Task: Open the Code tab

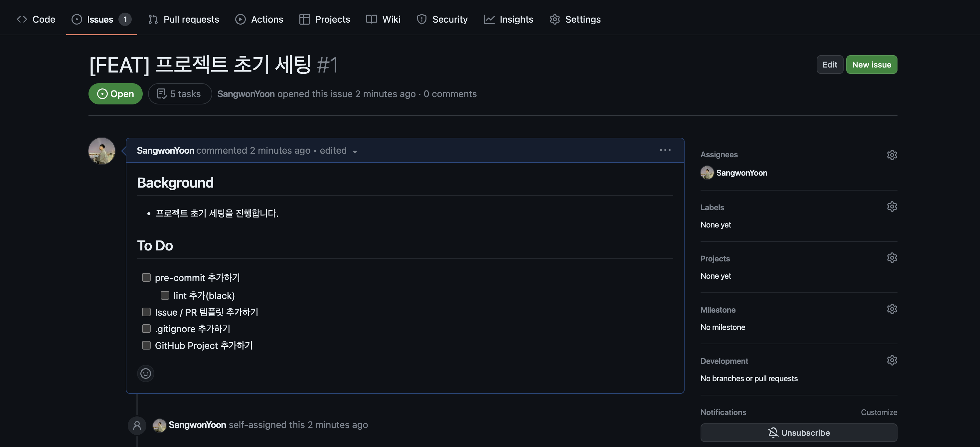Action: coord(36,19)
